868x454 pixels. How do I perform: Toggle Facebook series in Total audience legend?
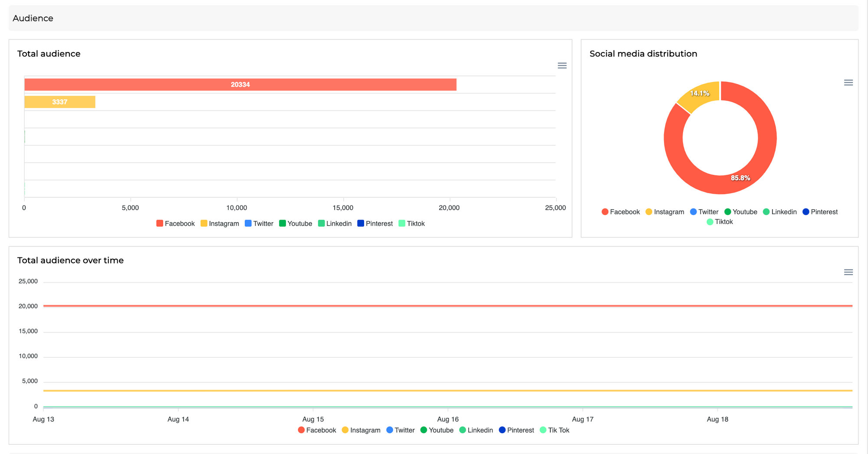[x=175, y=224]
